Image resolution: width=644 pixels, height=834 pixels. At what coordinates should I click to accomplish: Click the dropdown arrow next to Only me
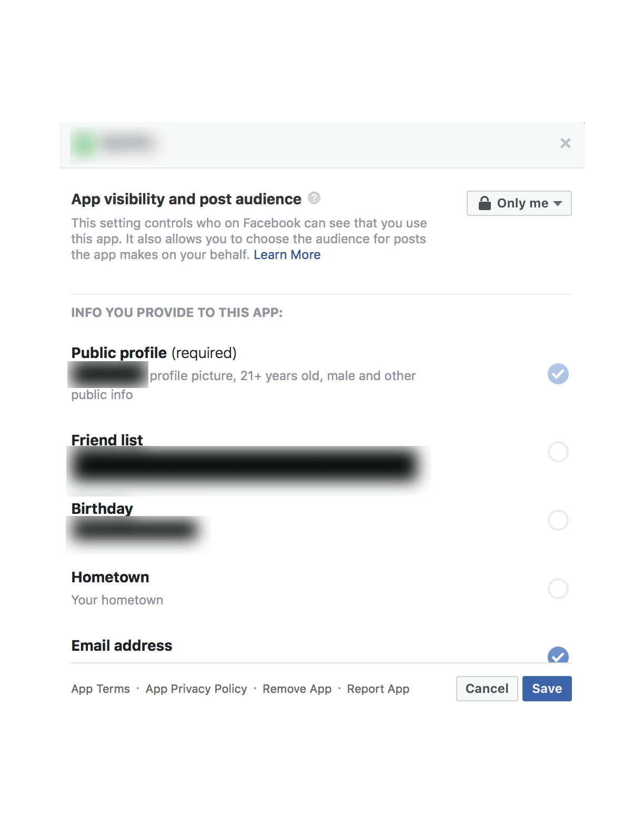click(x=558, y=203)
